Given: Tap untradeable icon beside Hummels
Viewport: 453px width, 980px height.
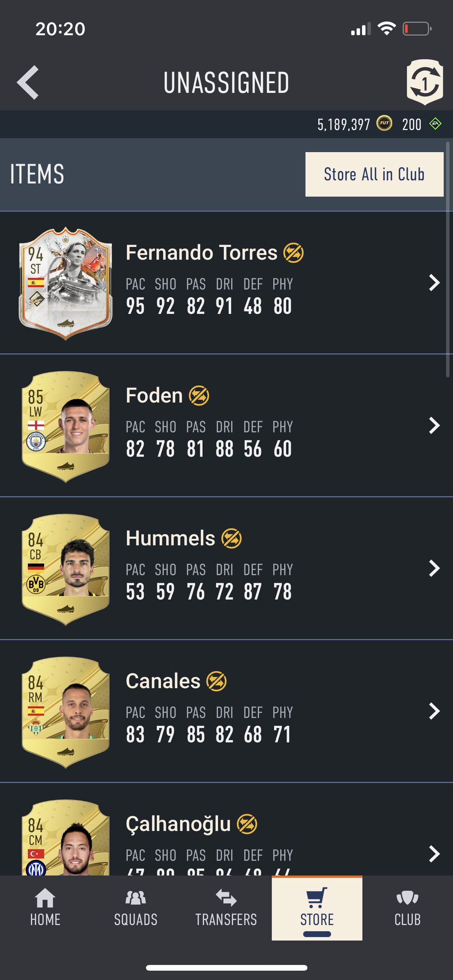Looking at the screenshot, I should [x=232, y=538].
